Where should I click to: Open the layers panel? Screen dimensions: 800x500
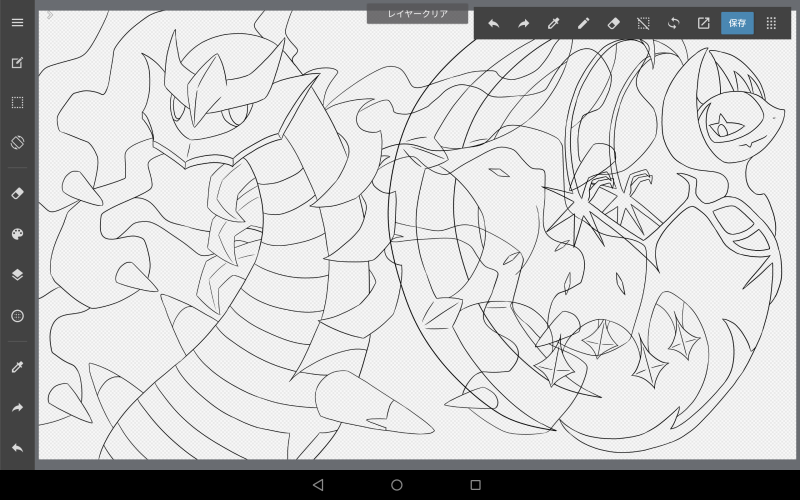[17, 275]
